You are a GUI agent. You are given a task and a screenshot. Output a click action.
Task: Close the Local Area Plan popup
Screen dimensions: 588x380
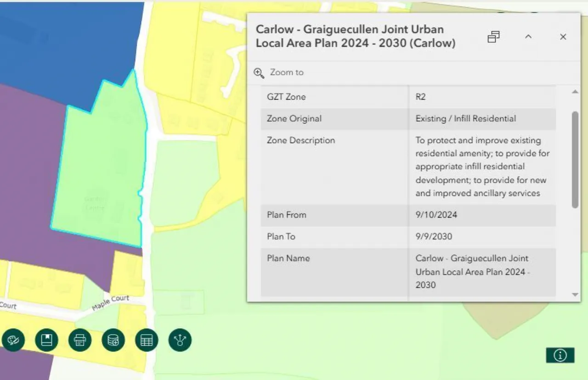tap(563, 37)
